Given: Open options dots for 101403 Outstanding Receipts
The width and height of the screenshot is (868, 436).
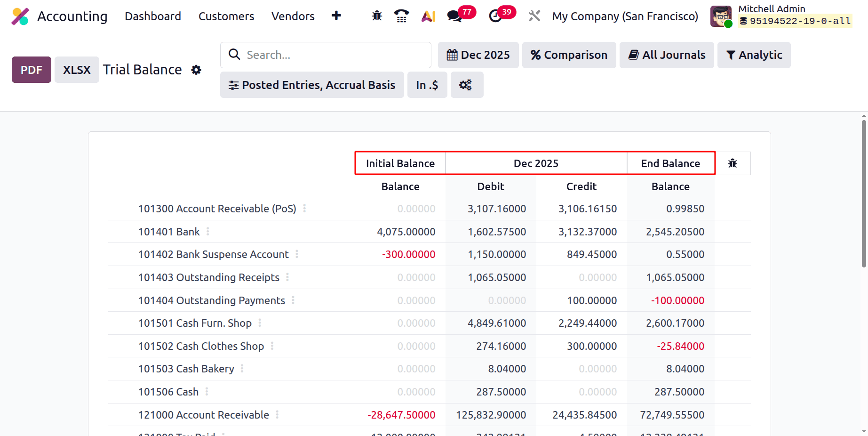Looking at the screenshot, I should [x=287, y=277].
